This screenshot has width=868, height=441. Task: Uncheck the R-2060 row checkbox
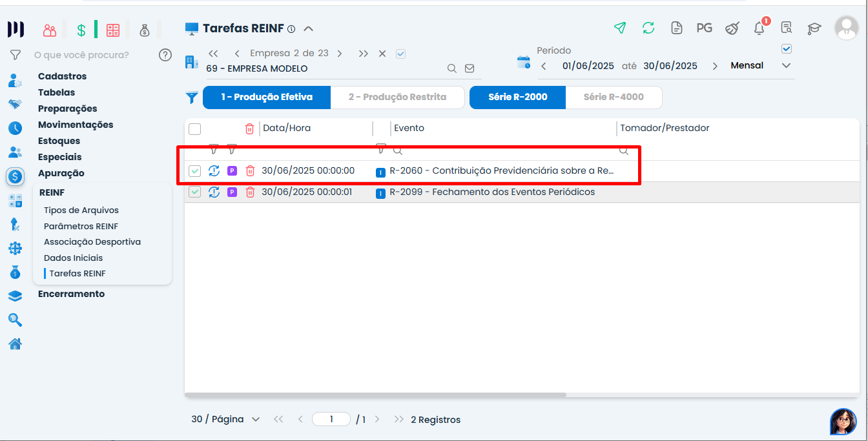pyautogui.click(x=194, y=171)
